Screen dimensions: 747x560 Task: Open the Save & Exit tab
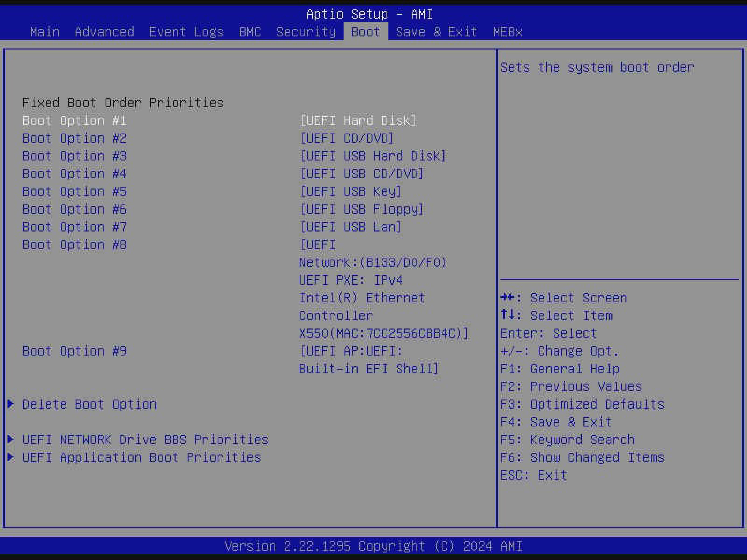436,32
